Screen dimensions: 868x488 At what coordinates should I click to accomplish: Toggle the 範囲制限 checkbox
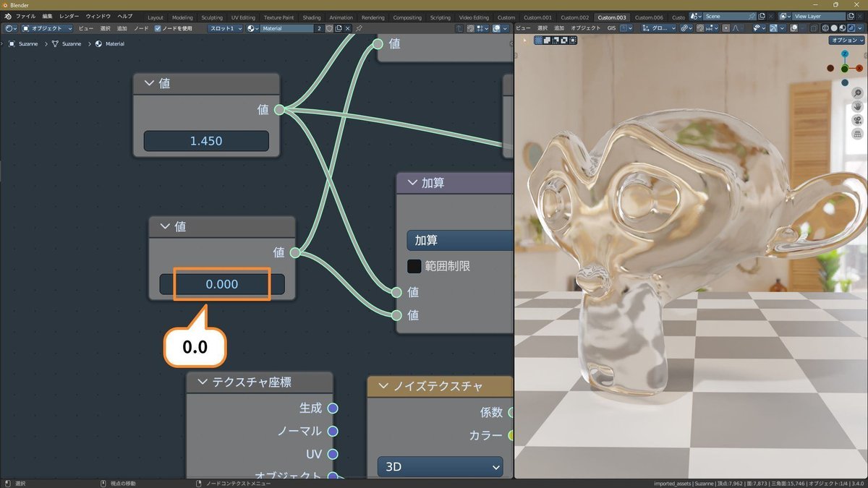coord(414,266)
